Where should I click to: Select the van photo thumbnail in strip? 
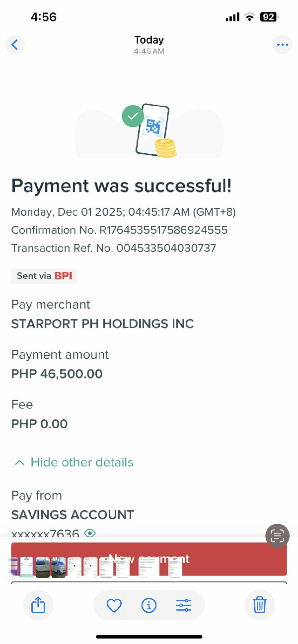point(43,568)
